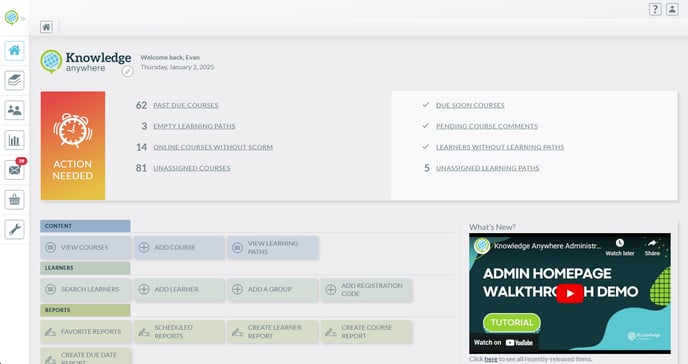Click the What's New? heading

[x=492, y=227]
